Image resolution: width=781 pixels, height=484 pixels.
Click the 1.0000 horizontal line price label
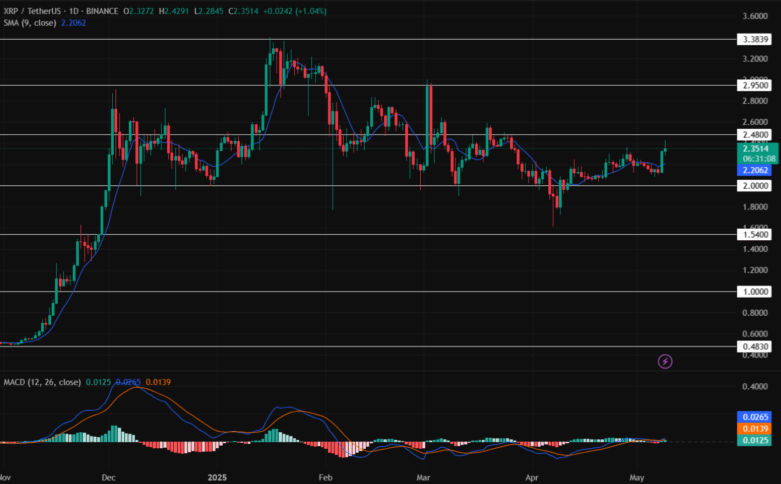[754, 291]
